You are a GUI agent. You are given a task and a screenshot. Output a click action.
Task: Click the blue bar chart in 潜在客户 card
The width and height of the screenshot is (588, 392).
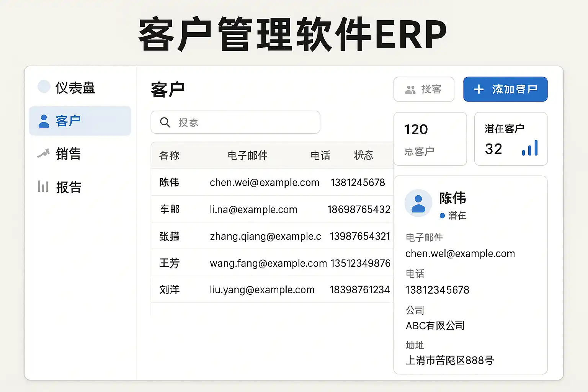pyautogui.click(x=530, y=148)
